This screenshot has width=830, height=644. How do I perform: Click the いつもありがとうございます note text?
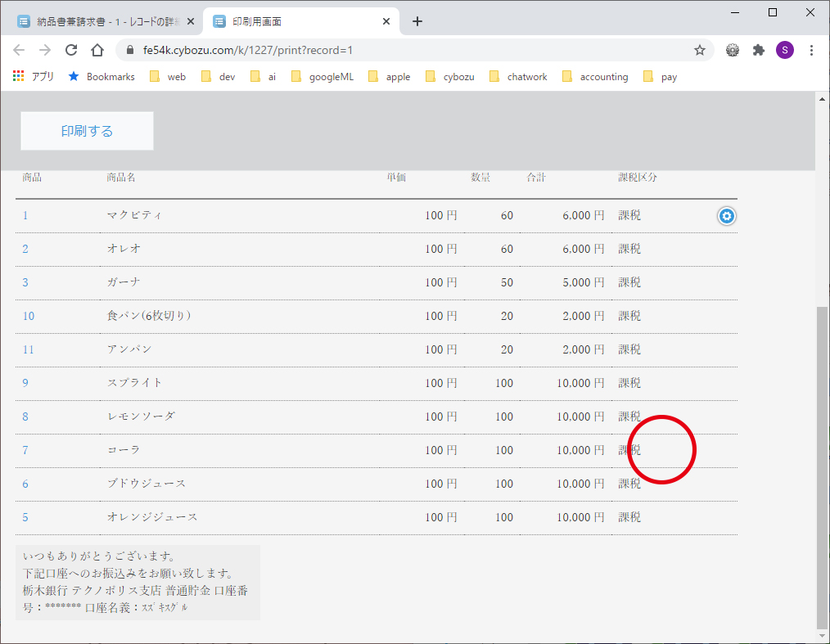pos(99,556)
